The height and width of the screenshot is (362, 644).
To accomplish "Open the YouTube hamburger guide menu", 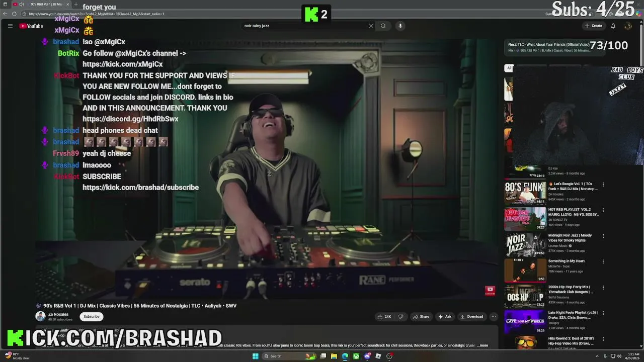I will pos(10,26).
